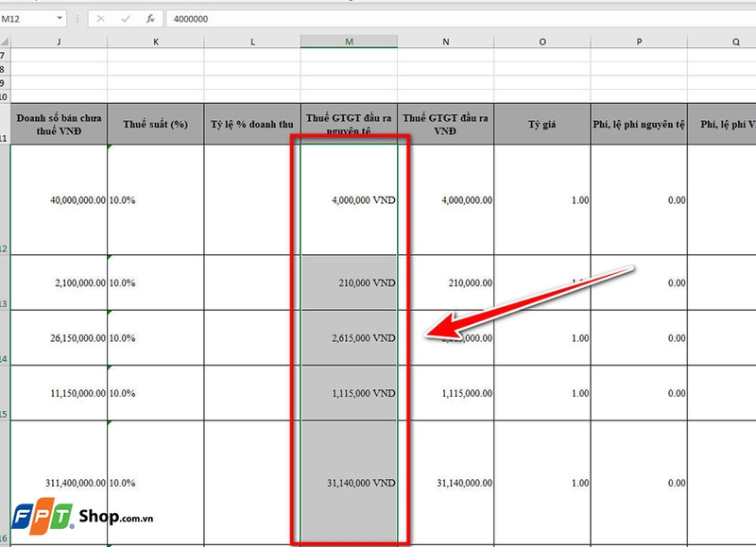Click the Enter checkmark icon in formula bar
The width and height of the screenshot is (756, 547).
(128, 17)
